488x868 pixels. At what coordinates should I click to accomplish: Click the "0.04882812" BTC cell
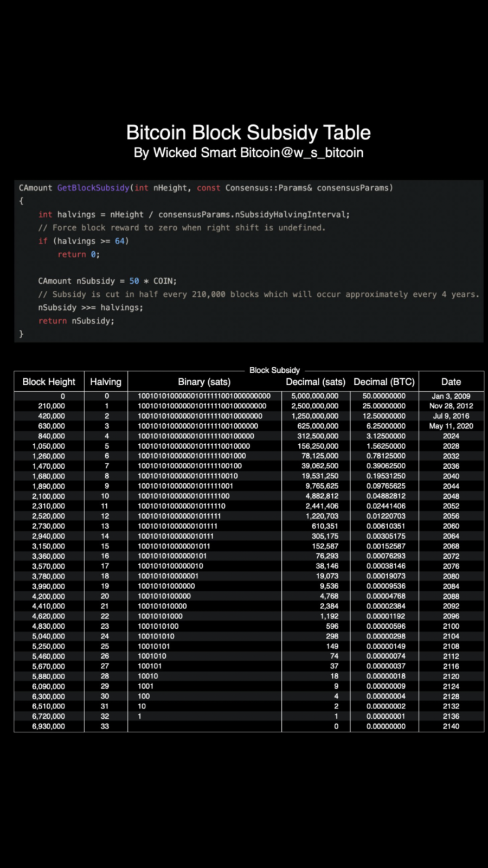386,496
